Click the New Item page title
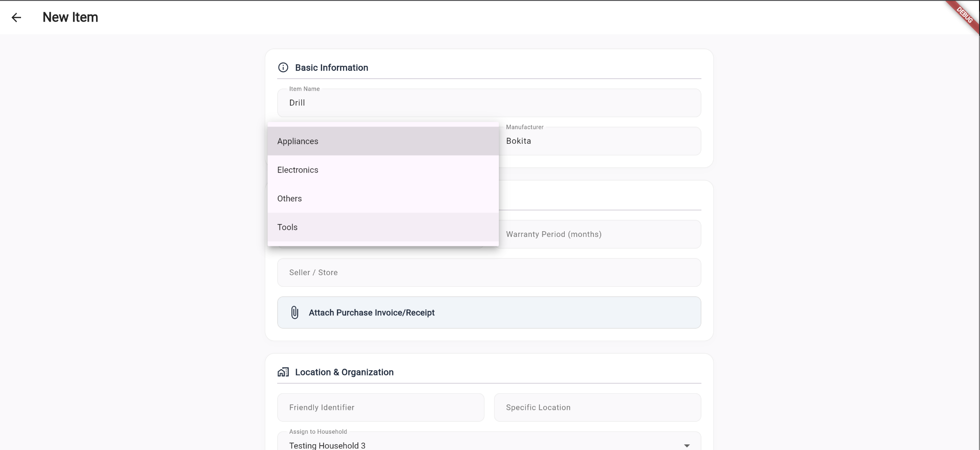 point(70,17)
